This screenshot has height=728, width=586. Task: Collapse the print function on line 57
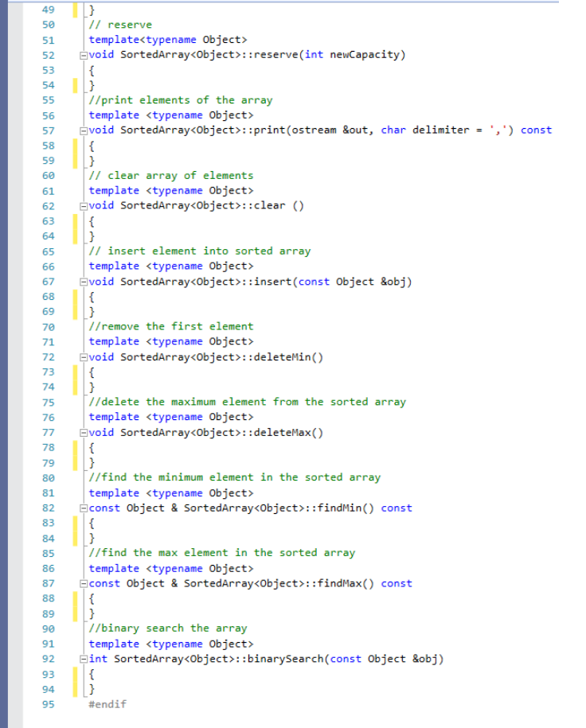point(83,131)
